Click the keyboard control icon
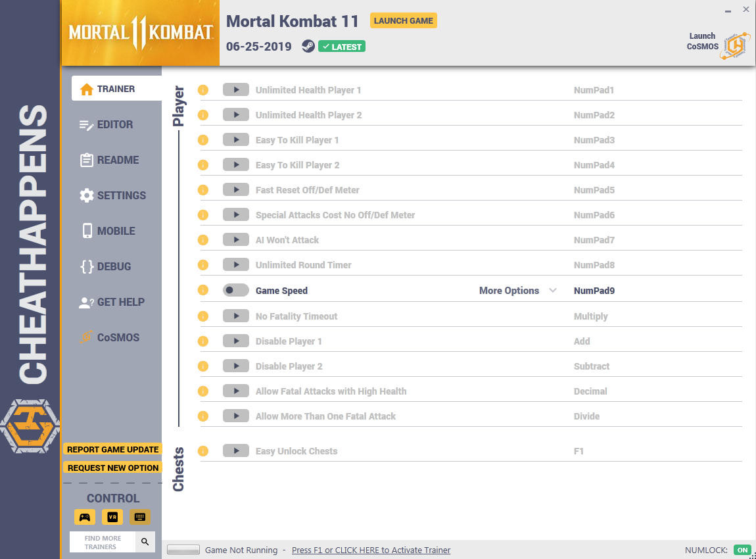Image resolution: width=756 pixels, height=559 pixels. (x=140, y=517)
